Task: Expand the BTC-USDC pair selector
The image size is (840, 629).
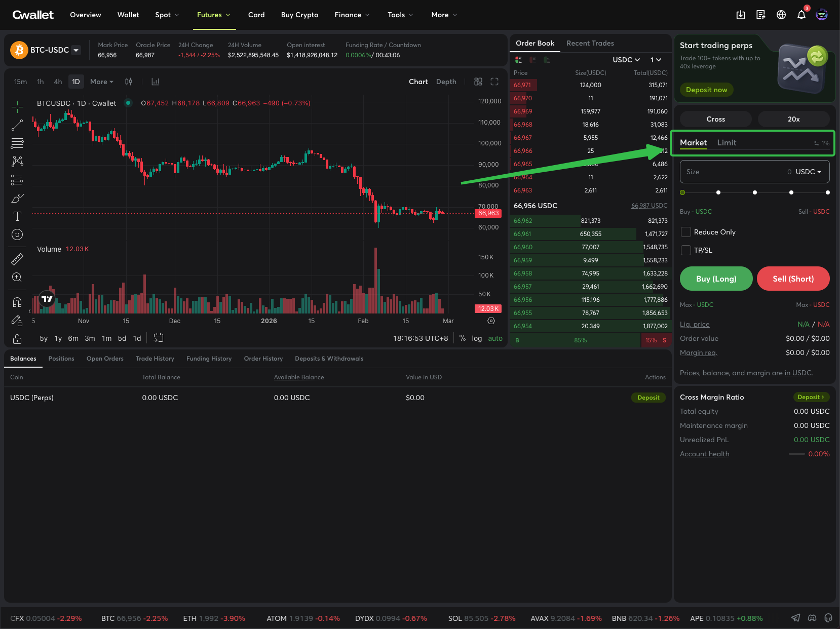Action: [76, 50]
